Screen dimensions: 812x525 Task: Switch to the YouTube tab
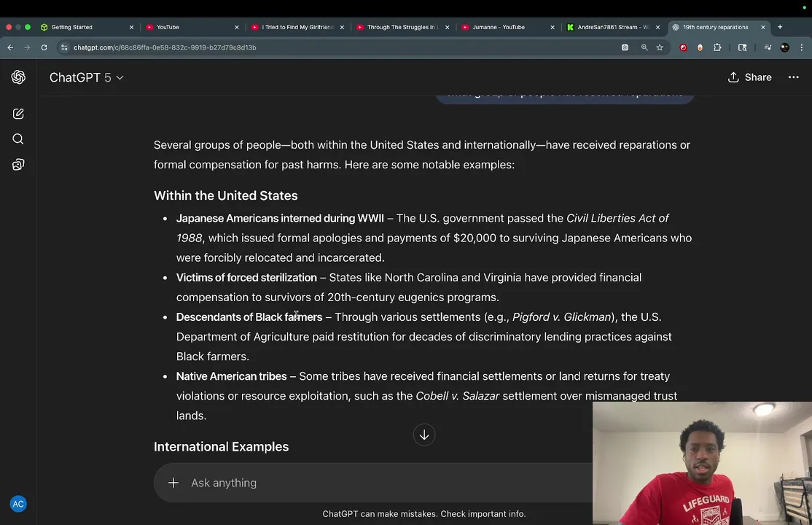click(x=192, y=27)
